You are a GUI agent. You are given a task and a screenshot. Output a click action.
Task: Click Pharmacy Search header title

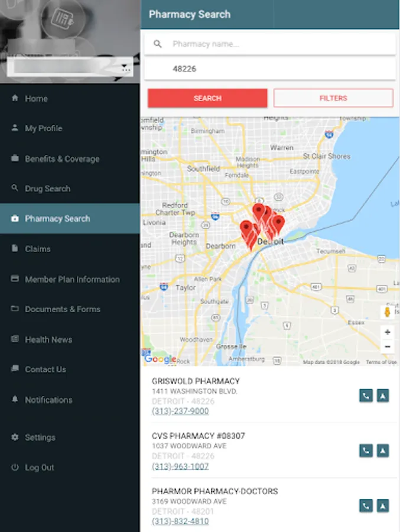[x=190, y=14]
